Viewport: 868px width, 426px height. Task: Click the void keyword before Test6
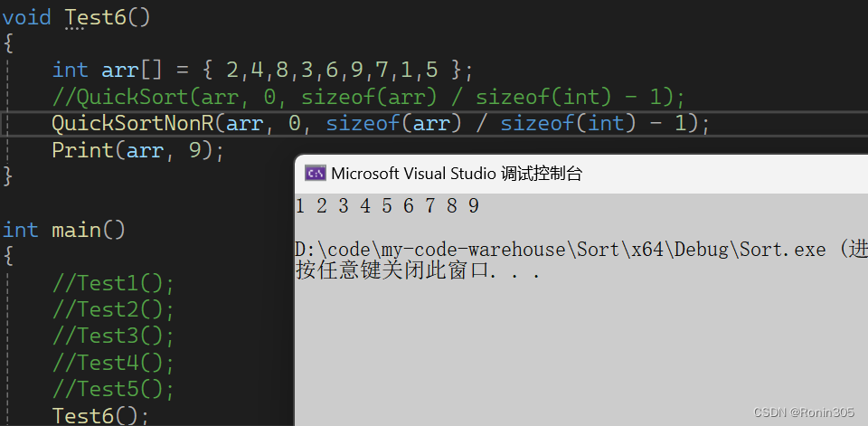(x=29, y=16)
